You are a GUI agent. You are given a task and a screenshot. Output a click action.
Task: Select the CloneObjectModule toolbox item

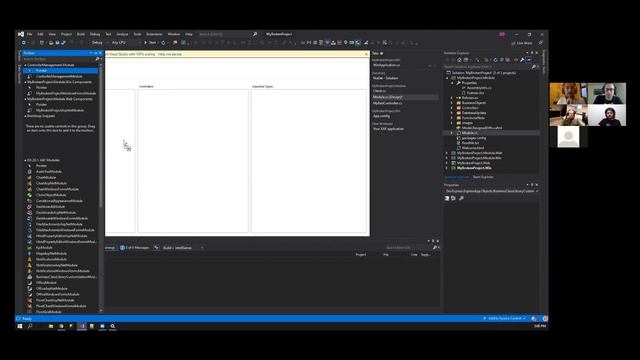51,195
